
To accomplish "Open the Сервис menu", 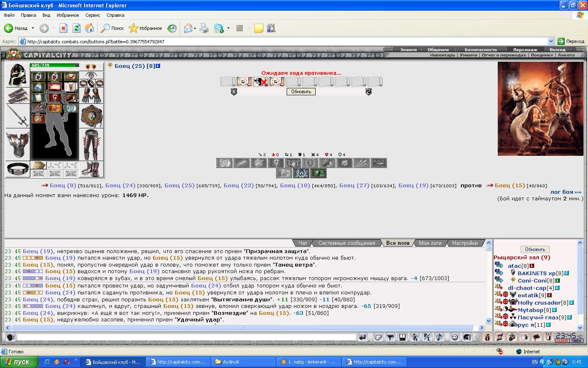I will (93, 15).
